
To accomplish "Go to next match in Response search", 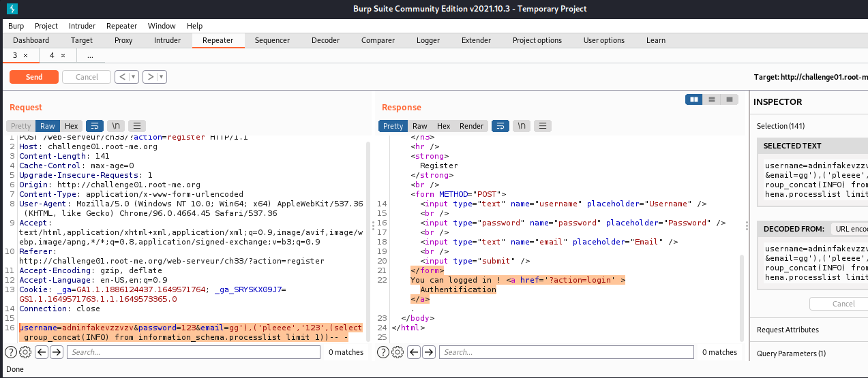I will click(x=429, y=352).
